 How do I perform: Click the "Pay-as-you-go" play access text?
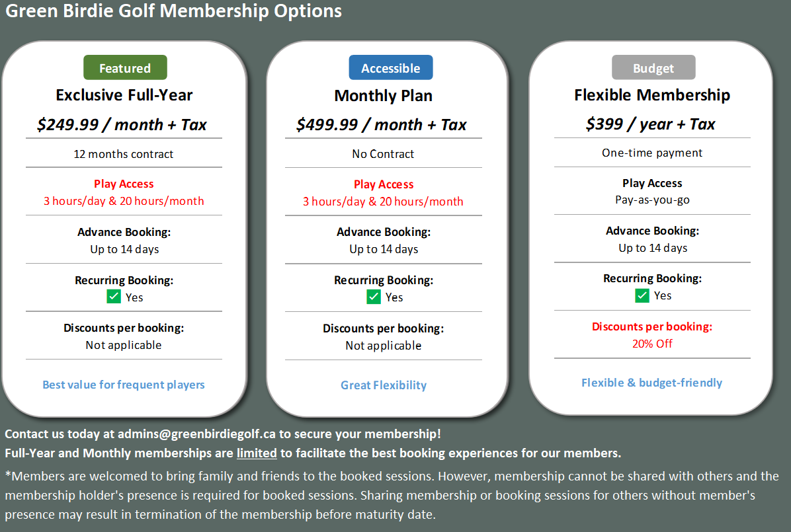click(652, 200)
